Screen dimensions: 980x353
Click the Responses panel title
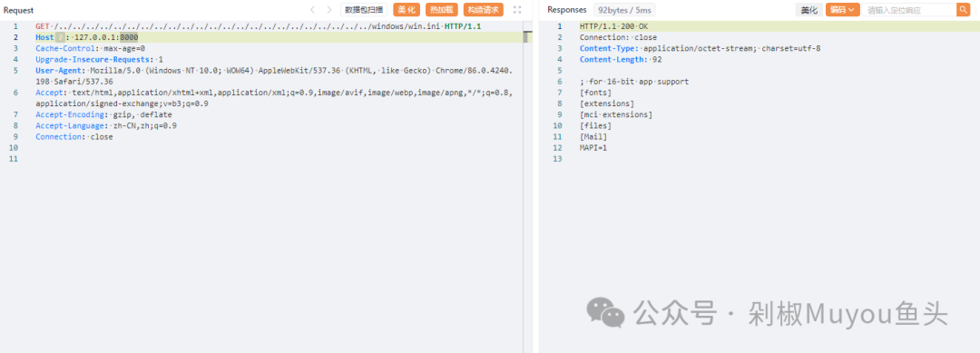[567, 10]
